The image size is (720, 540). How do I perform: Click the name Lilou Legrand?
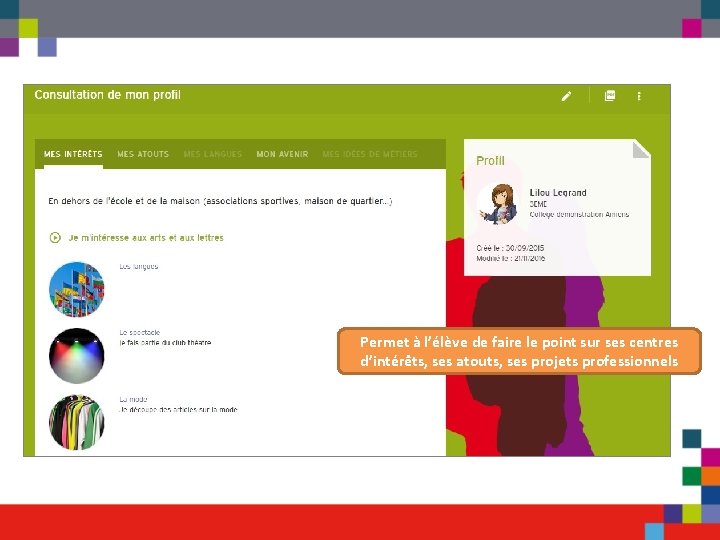click(x=558, y=193)
